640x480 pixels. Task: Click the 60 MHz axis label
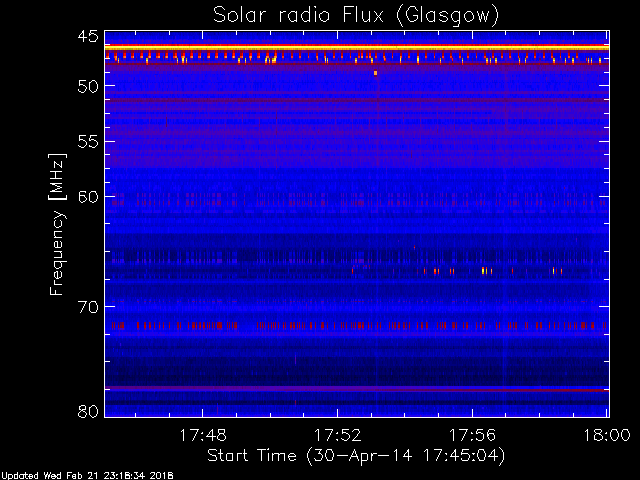(x=88, y=197)
